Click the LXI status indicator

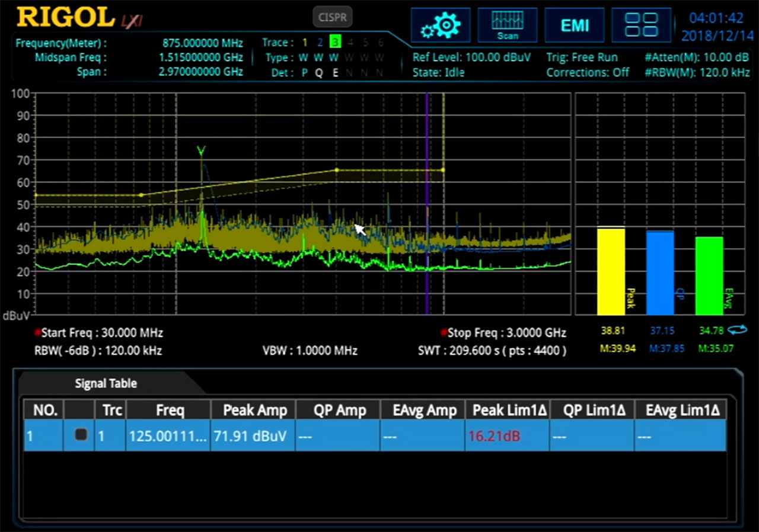pos(132,20)
